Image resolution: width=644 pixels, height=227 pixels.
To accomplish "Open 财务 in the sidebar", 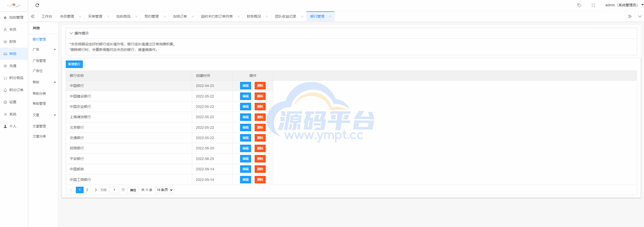I will tap(14, 42).
